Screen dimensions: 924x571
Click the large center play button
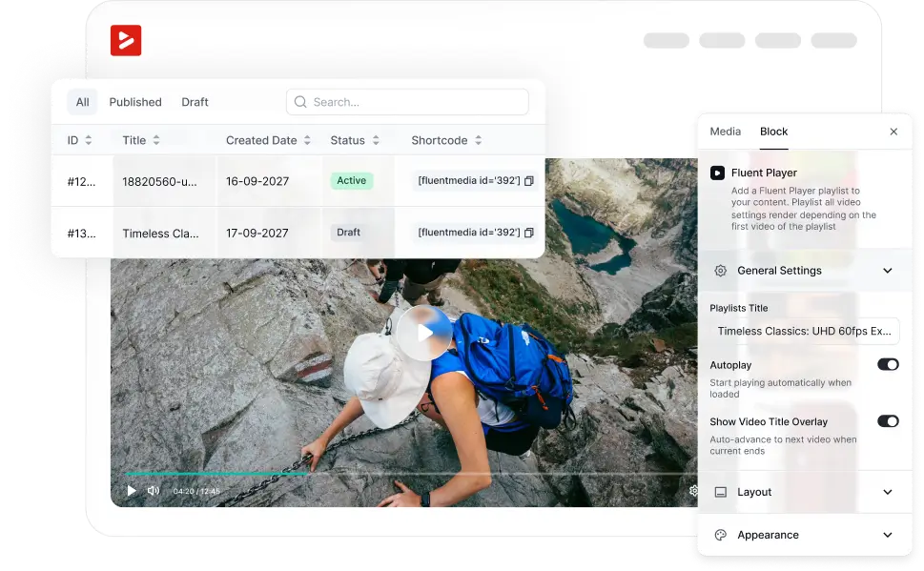(x=424, y=333)
